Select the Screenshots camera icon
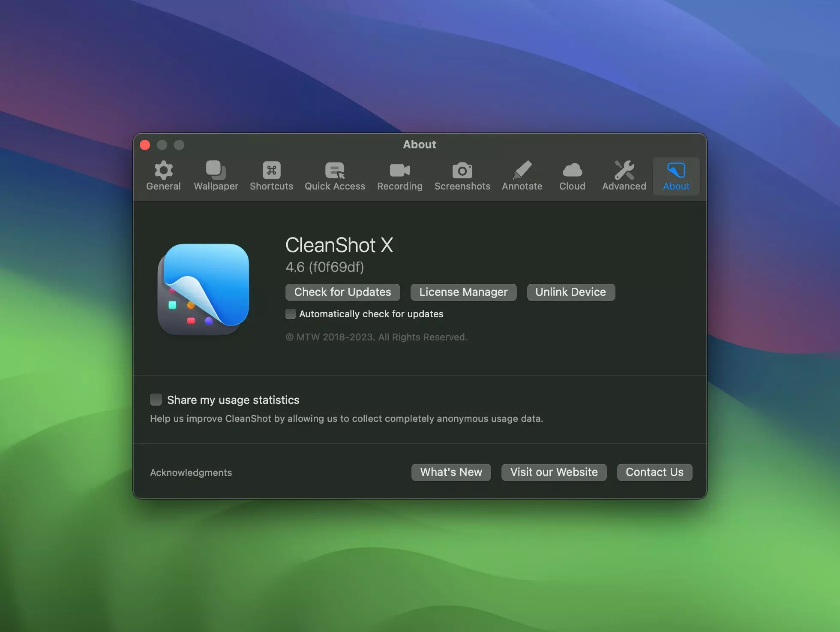This screenshot has height=632, width=840. (x=462, y=171)
